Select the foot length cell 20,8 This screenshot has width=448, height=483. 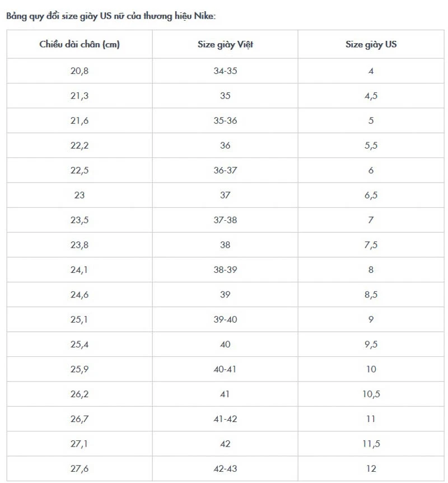80,71
